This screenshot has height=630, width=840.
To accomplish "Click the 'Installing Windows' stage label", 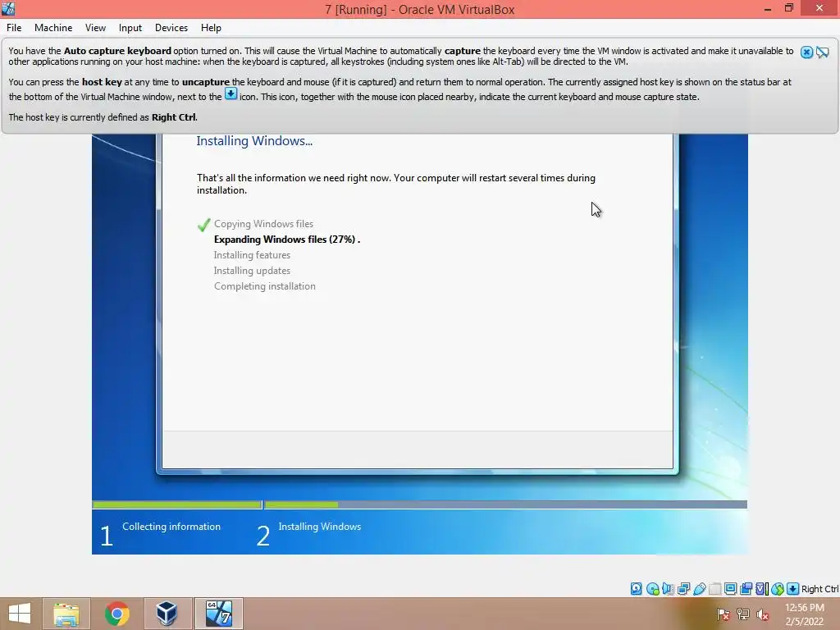I will (x=320, y=527).
